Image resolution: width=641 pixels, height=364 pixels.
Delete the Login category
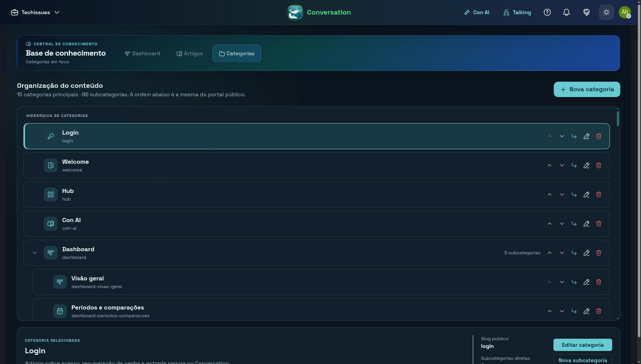(599, 136)
